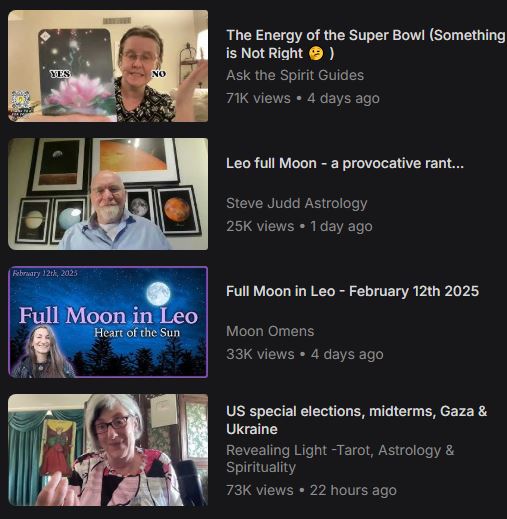Open the Full Moon in Leo thumbnail

108,322
